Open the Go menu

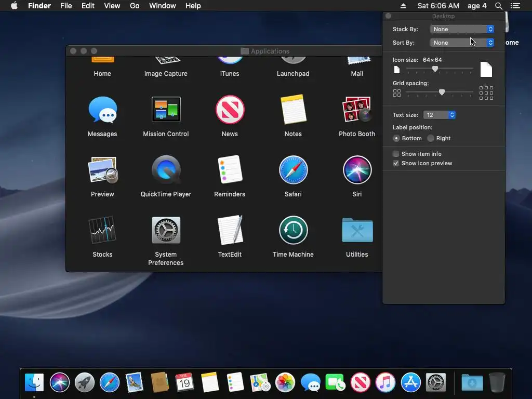click(135, 6)
